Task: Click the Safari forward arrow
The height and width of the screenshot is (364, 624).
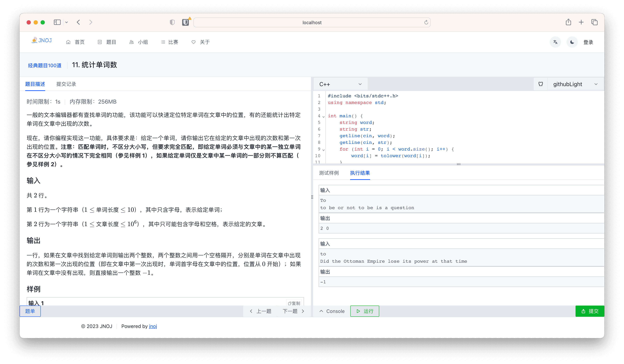Action: [x=91, y=22]
